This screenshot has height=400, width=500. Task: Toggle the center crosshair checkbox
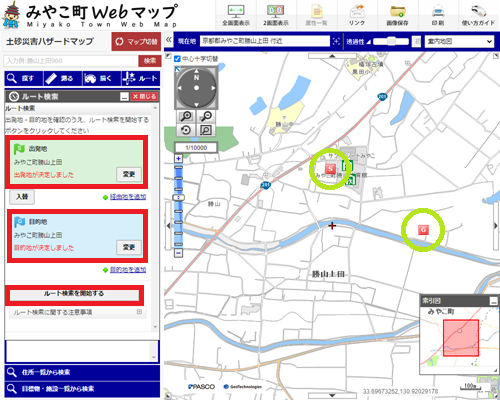tap(177, 59)
